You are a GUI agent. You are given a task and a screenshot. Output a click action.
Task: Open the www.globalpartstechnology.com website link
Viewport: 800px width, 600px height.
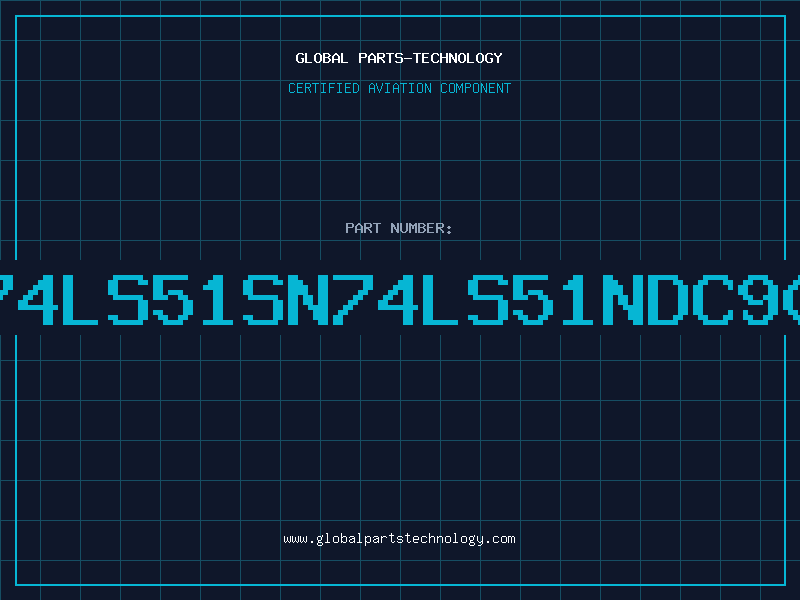coord(399,539)
